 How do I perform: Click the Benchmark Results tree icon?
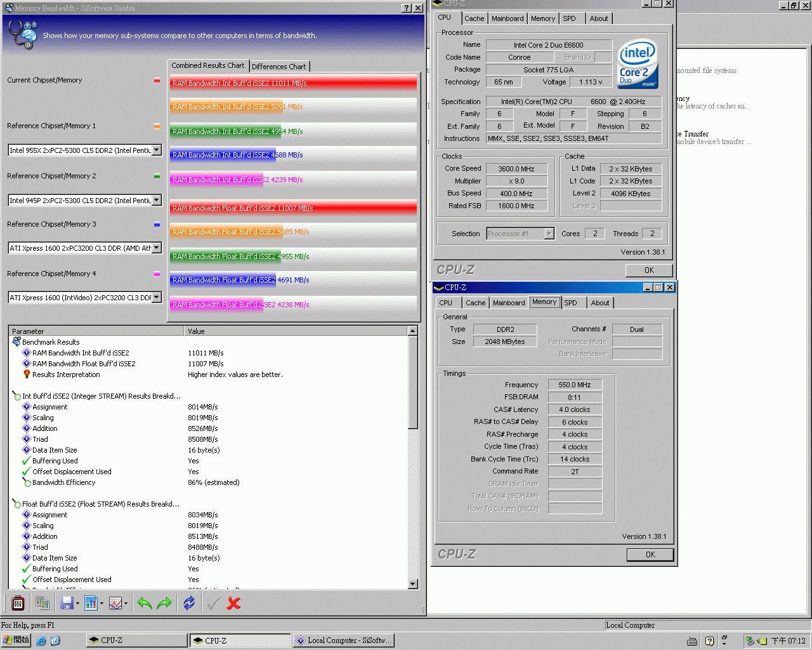pyautogui.click(x=16, y=342)
